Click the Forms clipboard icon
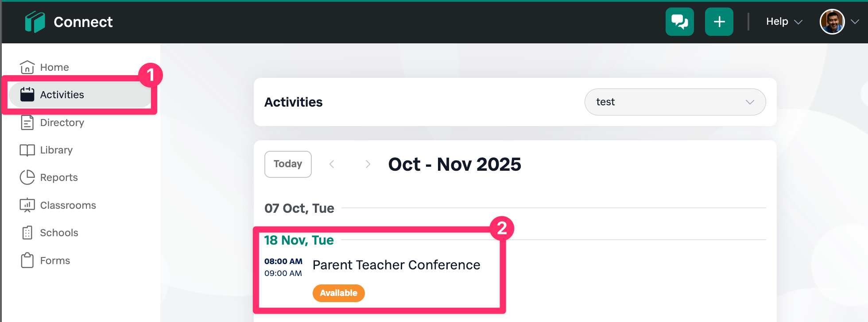 (x=27, y=261)
